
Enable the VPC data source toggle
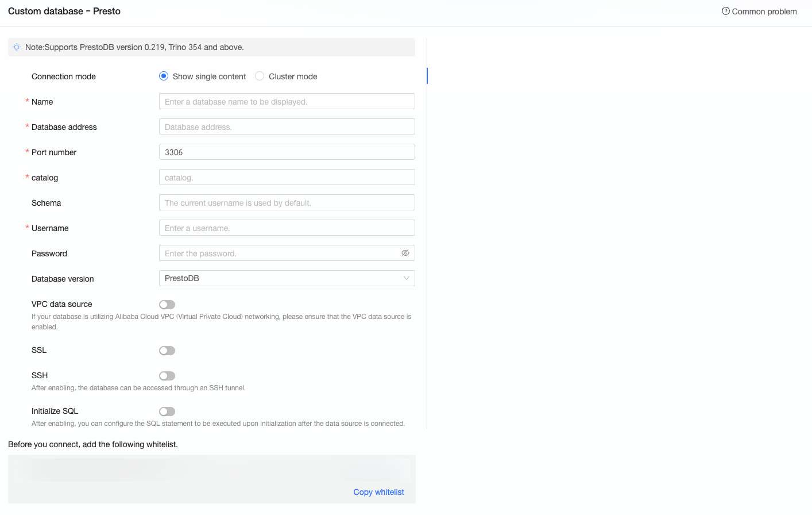click(x=167, y=305)
